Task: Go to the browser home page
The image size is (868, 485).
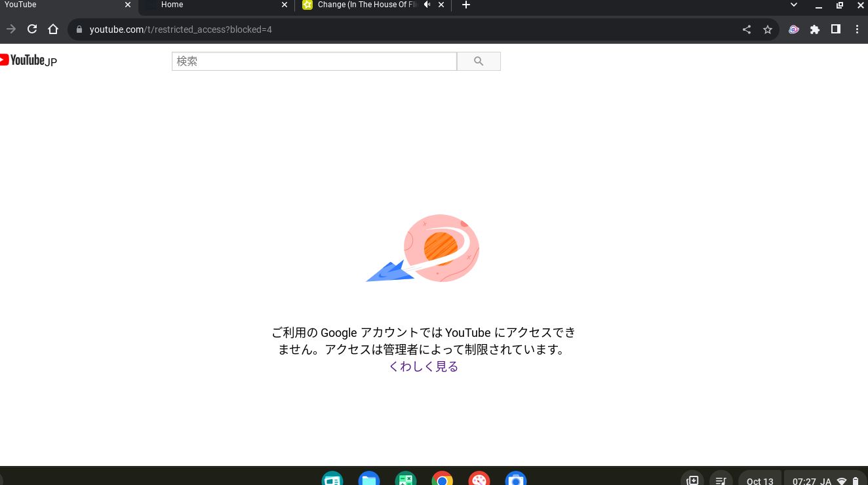Action: [x=53, y=29]
